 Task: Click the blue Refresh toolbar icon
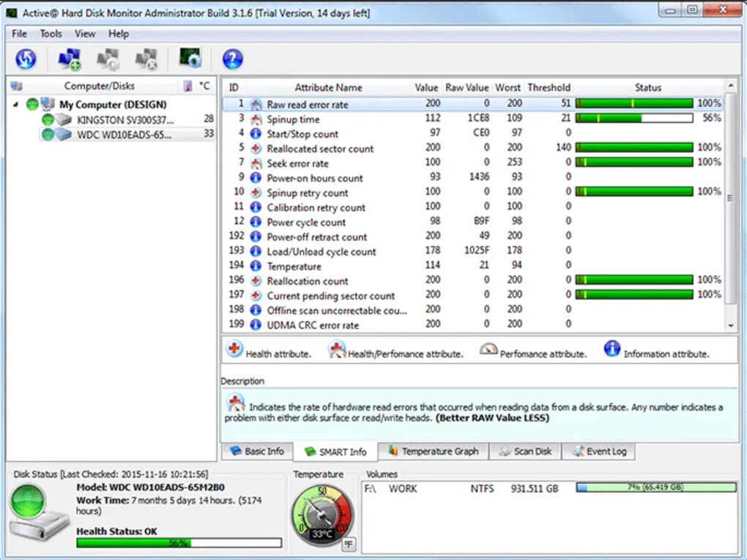(26, 59)
